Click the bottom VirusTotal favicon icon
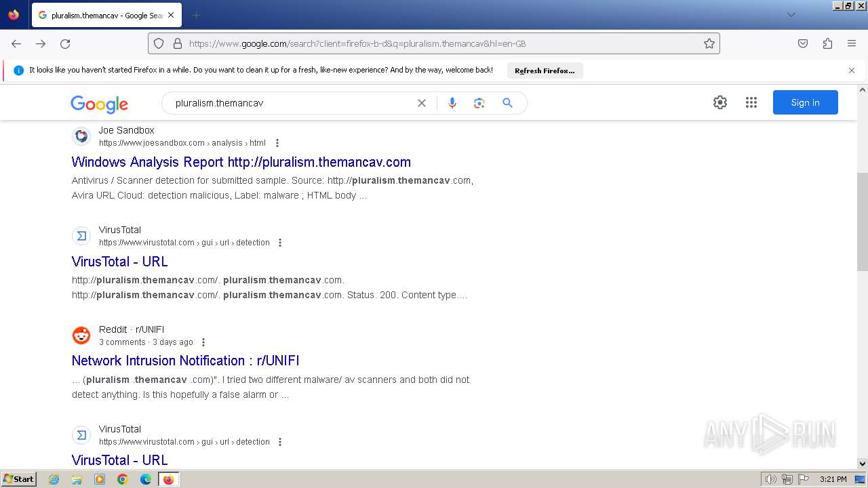Screen dimensions: 868x488 pyautogui.click(x=81, y=435)
